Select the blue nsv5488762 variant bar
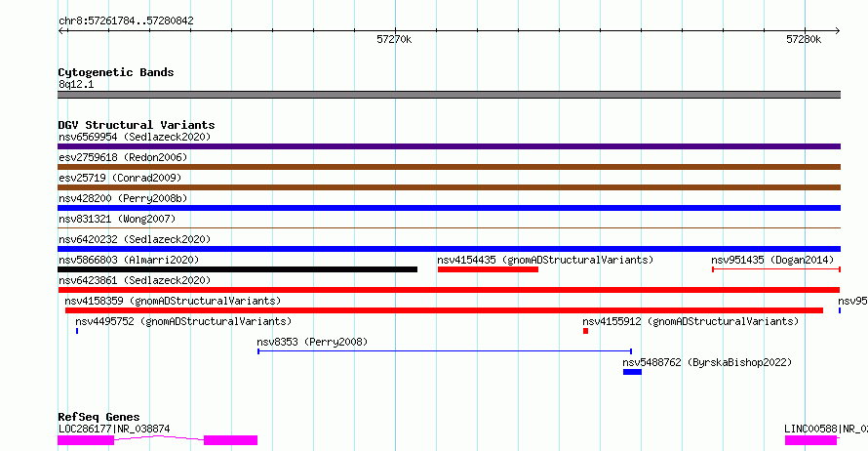 [632, 372]
